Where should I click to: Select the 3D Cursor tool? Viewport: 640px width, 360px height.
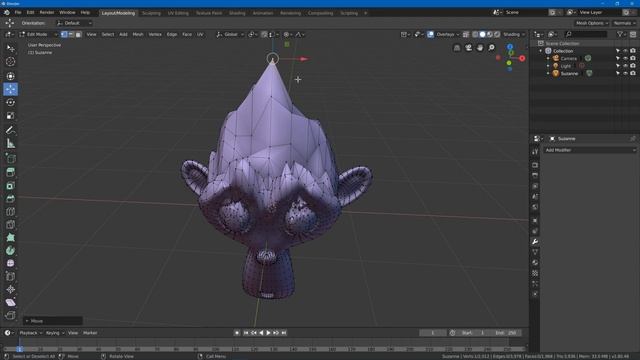11,62
